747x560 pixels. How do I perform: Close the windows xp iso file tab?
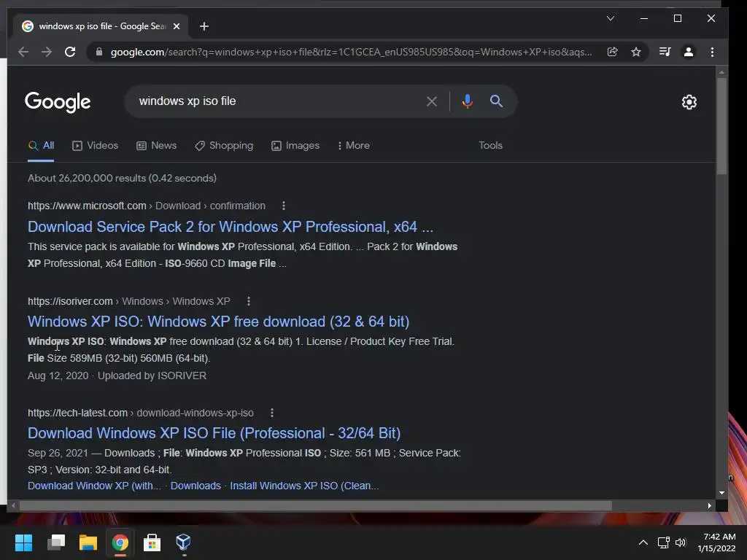[x=177, y=26]
